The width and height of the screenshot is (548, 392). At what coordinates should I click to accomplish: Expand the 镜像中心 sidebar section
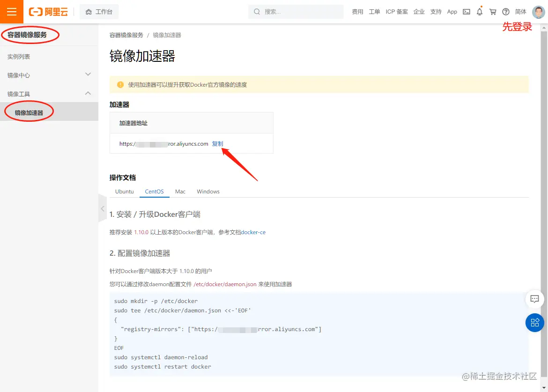(49, 75)
